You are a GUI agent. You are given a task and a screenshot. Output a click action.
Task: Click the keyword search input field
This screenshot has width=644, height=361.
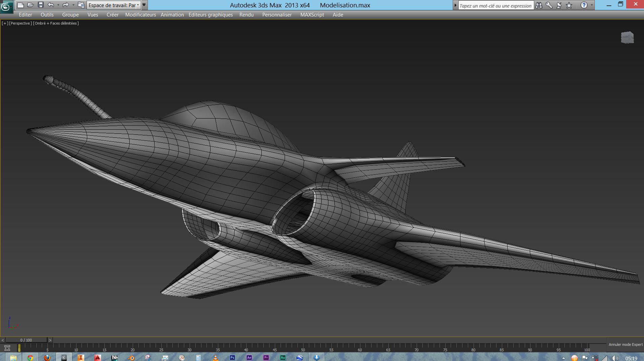495,6
